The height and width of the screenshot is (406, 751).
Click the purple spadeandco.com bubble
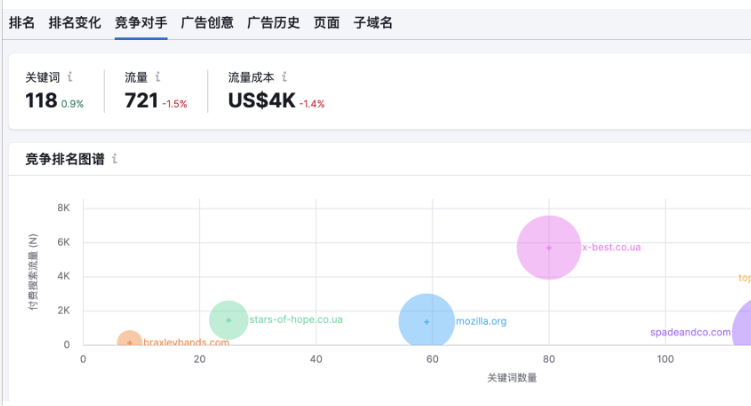pos(742,328)
